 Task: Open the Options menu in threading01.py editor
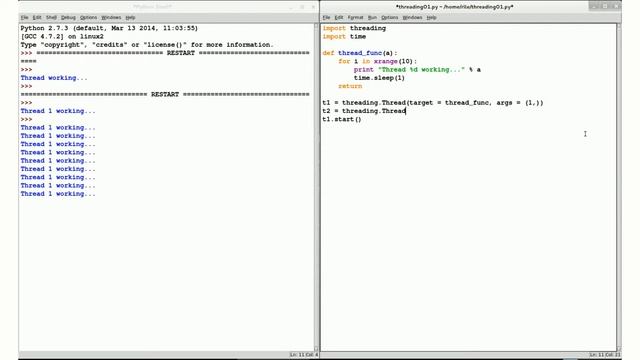(x=389, y=18)
